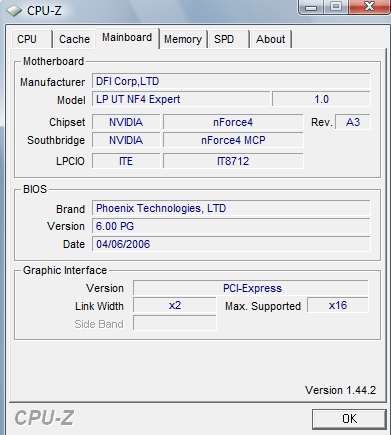Click the Chipset vendor NVIDIA field

[x=126, y=122]
